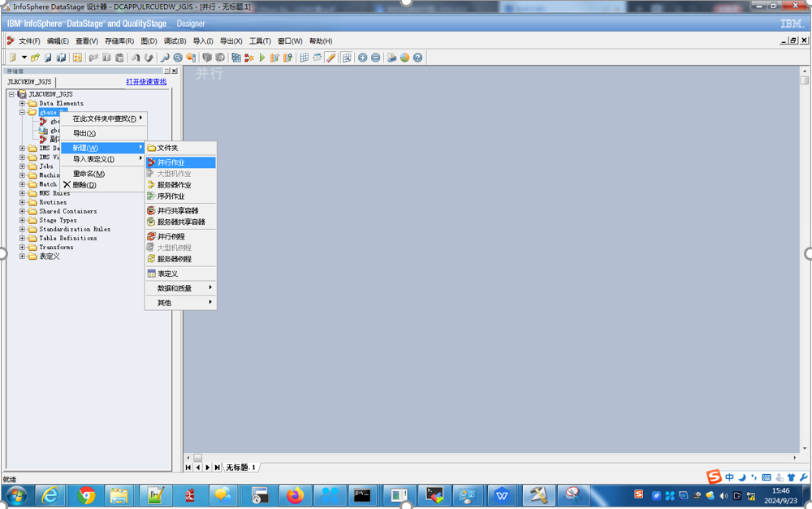
Task: Choose 导出(X) from context menu
Action: click(x=104, y=133)
